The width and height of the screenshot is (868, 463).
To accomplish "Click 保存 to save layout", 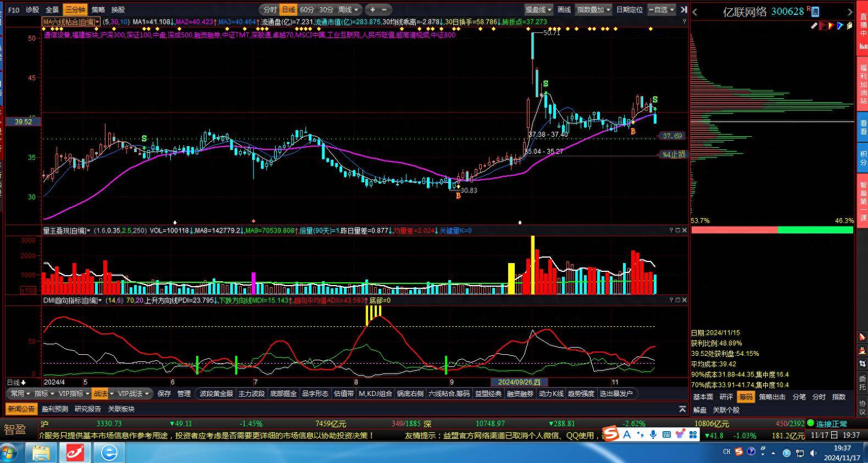I will (x=164, y=393).
